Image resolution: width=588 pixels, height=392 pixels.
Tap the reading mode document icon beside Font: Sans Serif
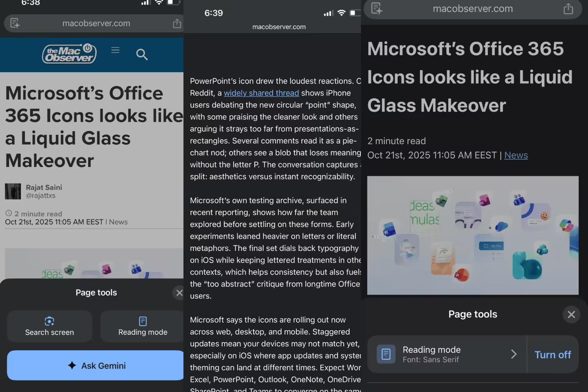pos(385,354)
